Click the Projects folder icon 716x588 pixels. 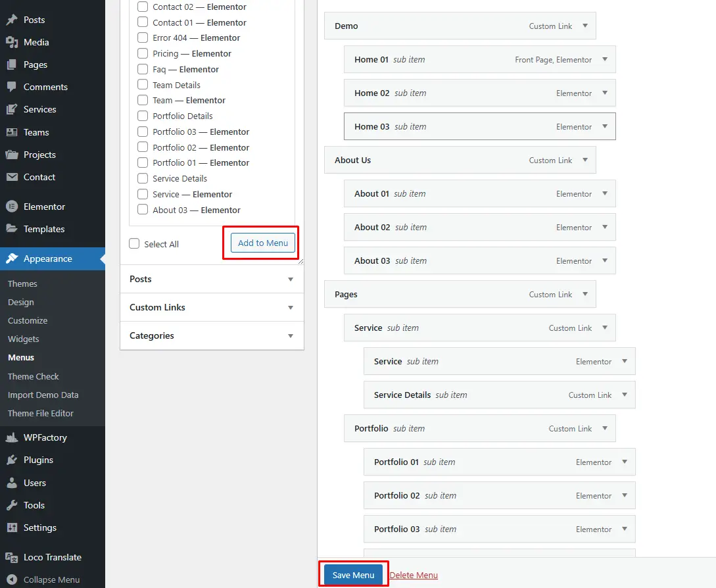click(x=12, y=155)
